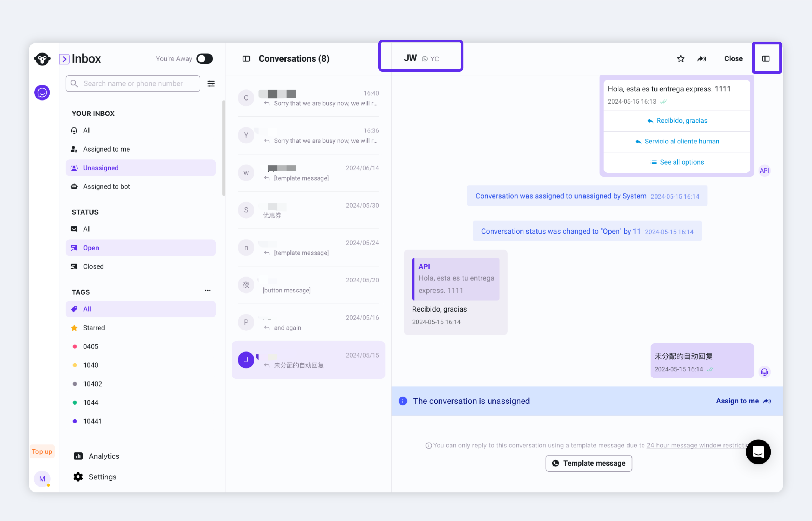Open Settings via the gear icon

[x=78, y=477]
